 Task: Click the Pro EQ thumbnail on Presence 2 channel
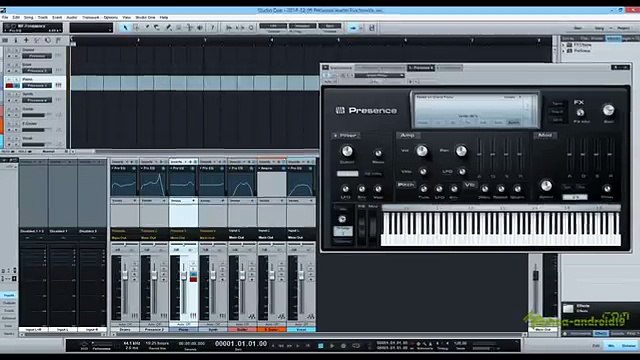(153, 184)
